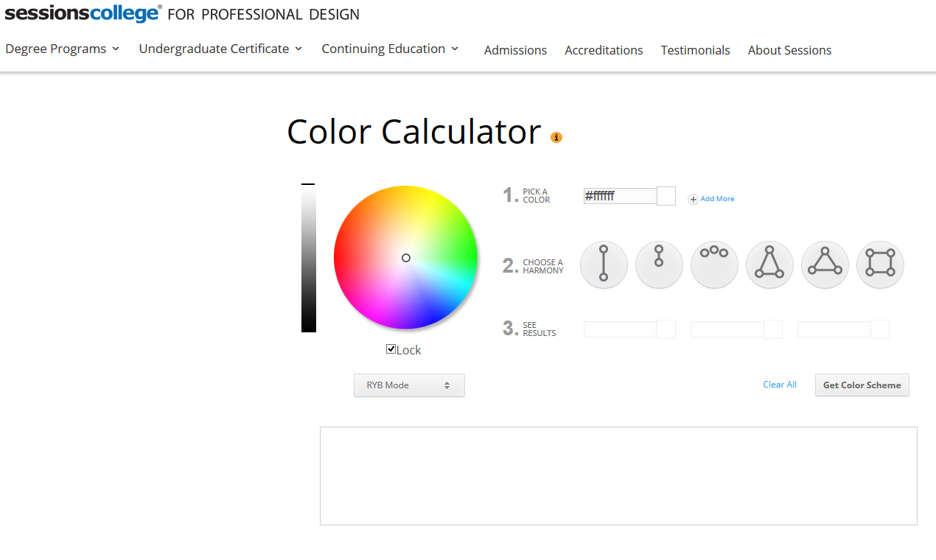Open the RYB Mode selector

pos(409,385)
